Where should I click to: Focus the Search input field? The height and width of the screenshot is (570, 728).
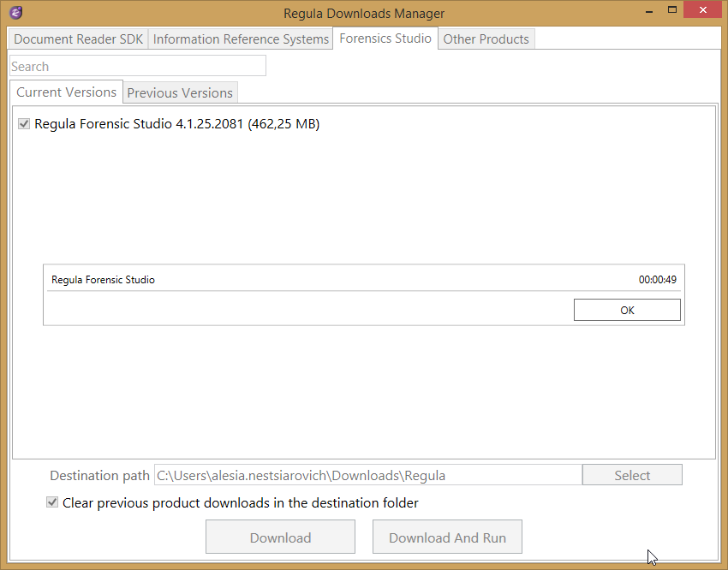click(137, 66)
